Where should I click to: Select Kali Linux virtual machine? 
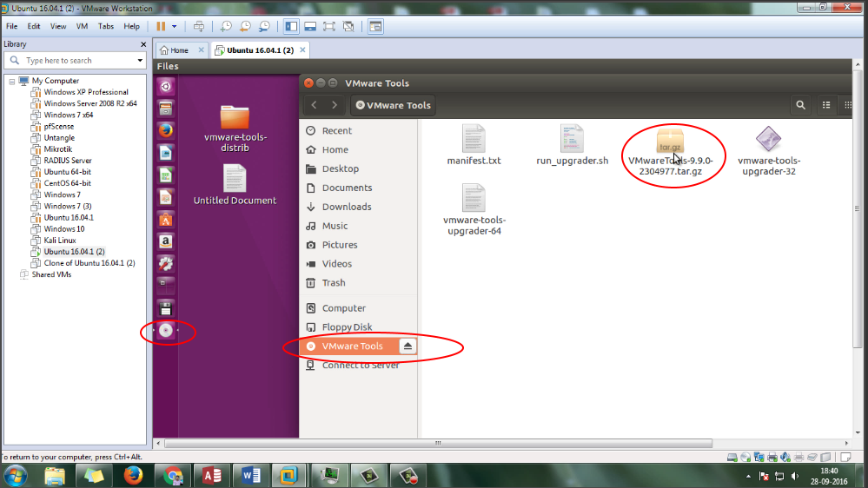pyautogui.click(x=60, y=241)
